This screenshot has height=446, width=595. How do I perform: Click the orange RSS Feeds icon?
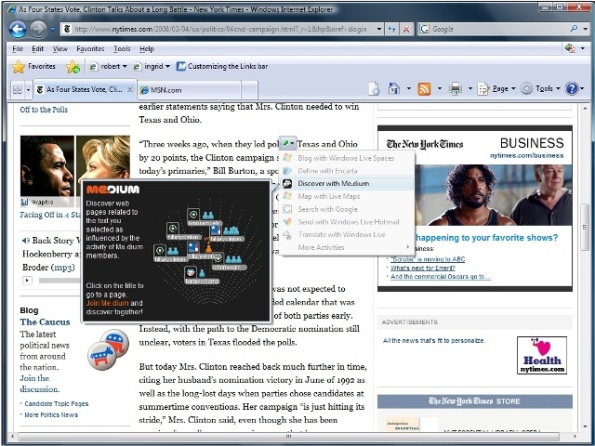tap(424, 89)
